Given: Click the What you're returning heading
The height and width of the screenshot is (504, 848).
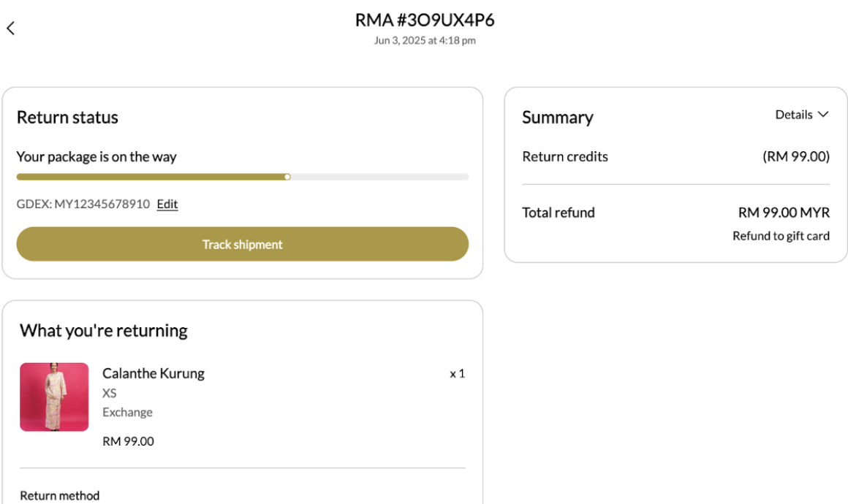Looking at the screenshot, I should click(x=103, y=331).
